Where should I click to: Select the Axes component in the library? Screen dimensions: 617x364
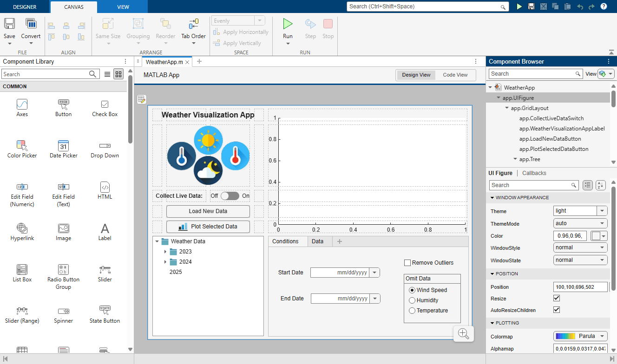pyautogui.click(x=22, y=108)
